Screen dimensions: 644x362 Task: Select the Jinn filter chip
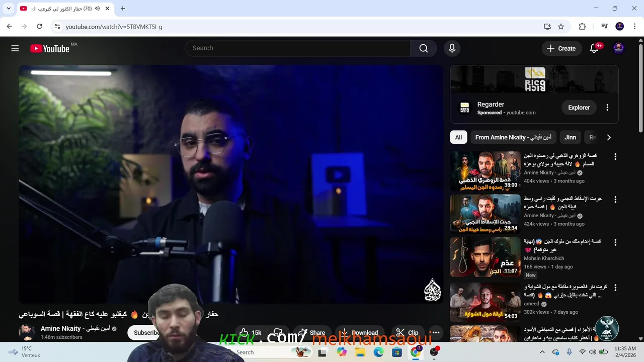click(570, 137)
